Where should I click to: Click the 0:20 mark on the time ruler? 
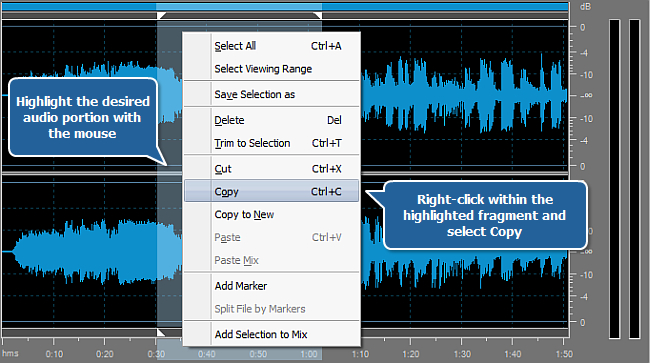click(x=104, y=354)
